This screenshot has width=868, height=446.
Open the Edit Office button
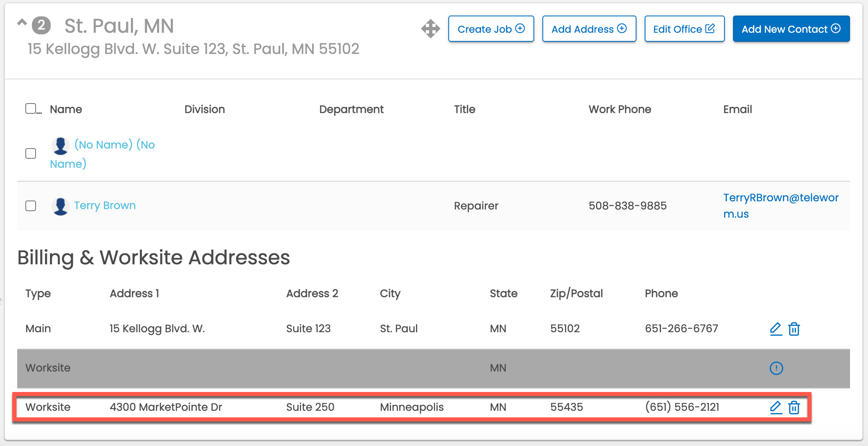pos(684,29)
